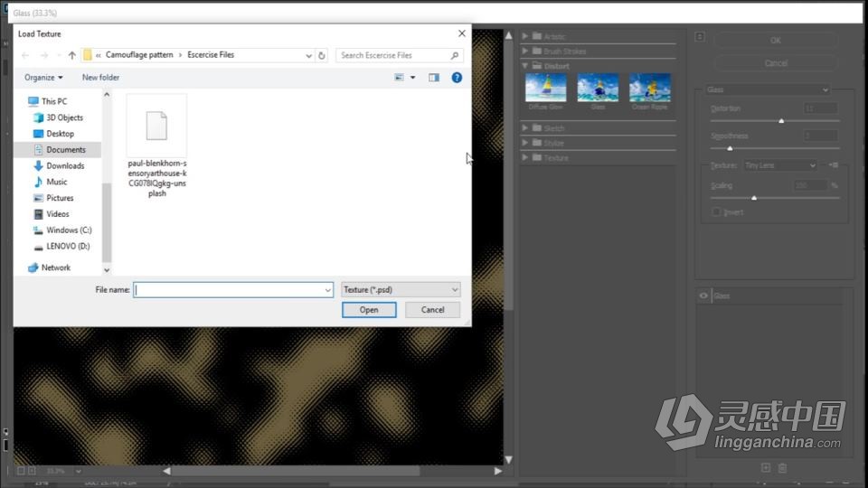Image resolution: width=868 pixels, height=488 pixels.
Task: Select the Ocean Ripple filter thumbnail
Action: 650,88
